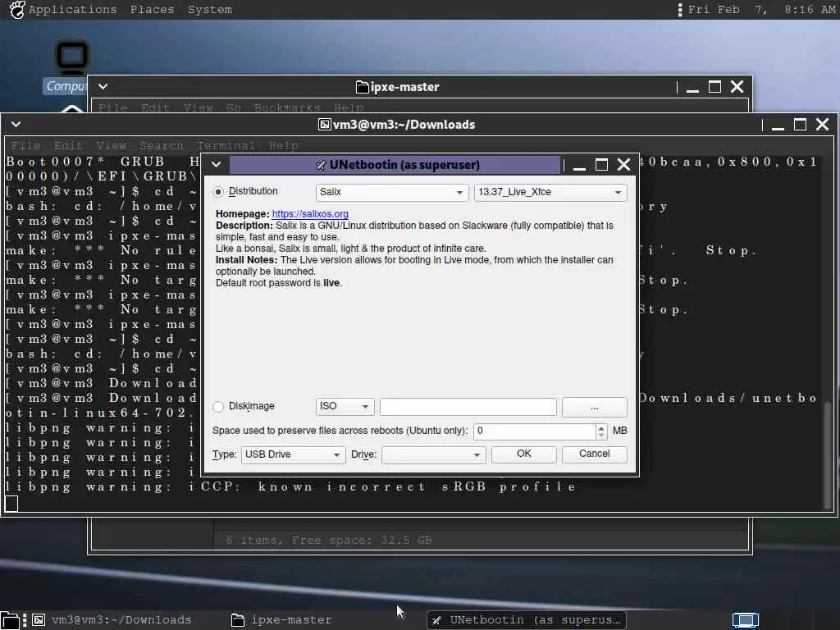
Task: Open terminal window menu chevron
Action: (16, 125)
